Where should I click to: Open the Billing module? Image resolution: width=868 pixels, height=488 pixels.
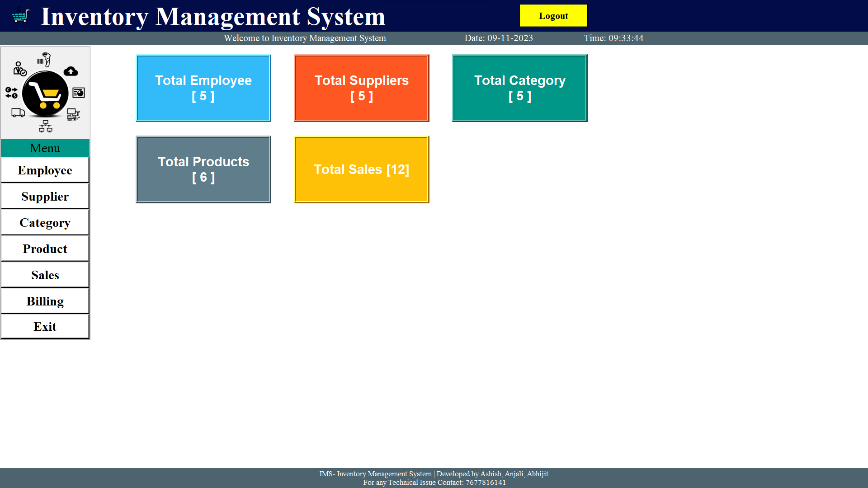pos(45,301)
